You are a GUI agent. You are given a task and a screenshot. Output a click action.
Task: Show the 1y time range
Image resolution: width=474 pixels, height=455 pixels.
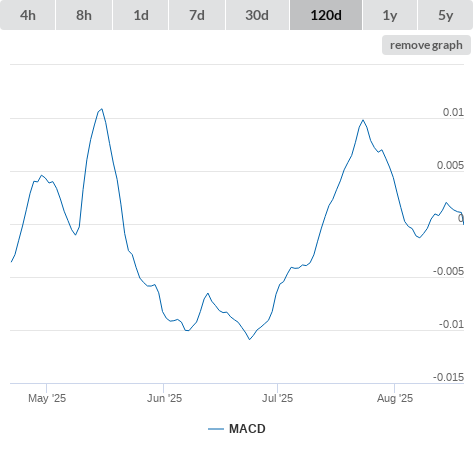(x=390, y=15)
